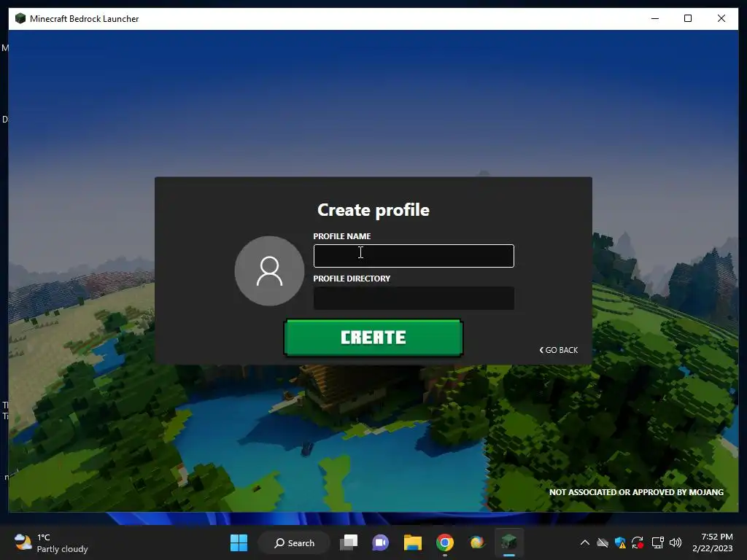
Task: Open Google Chrome from the taskbar
Action: pos(444,542)
